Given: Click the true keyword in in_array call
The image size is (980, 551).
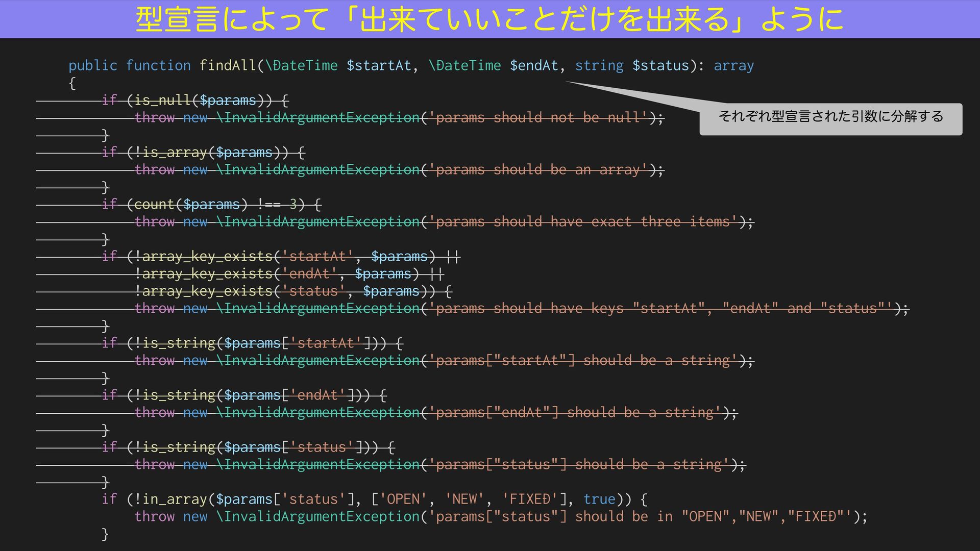Looking at the screenshot, I should pyautogui.click(x=599, y=499).
